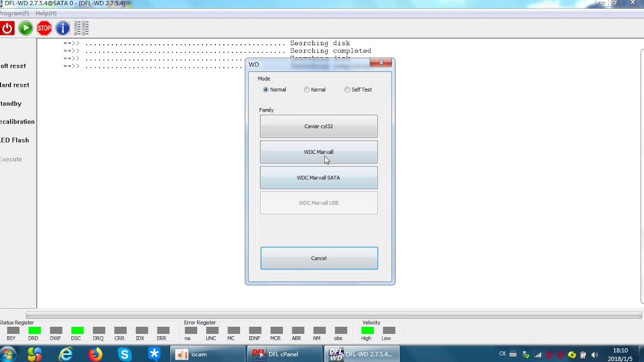Click the High velocity indicator

coord(367,330)
